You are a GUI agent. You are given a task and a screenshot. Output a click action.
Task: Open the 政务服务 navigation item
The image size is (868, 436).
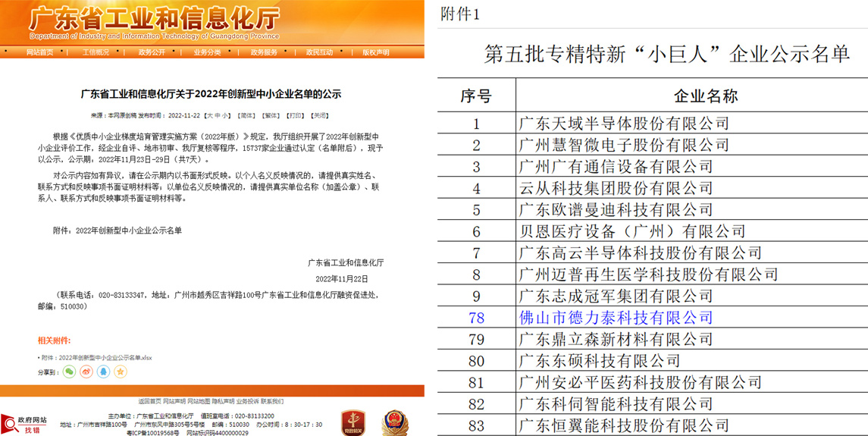click(264, 52)
